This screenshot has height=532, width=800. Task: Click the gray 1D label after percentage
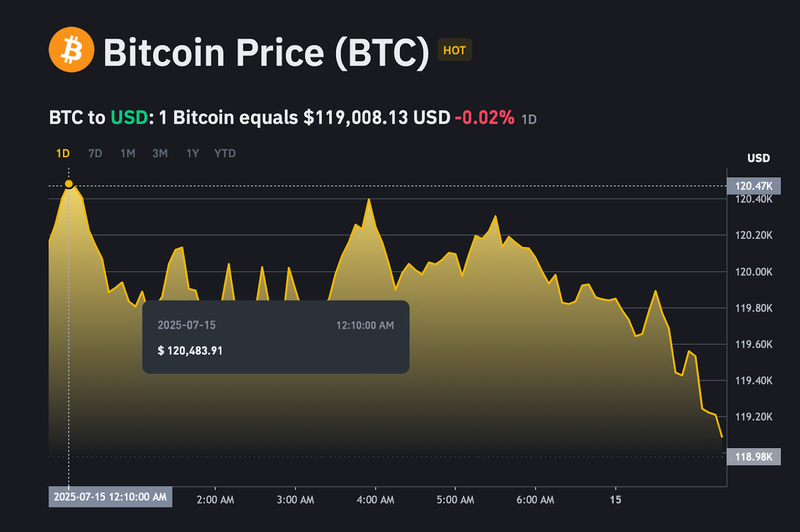point(530,119)
